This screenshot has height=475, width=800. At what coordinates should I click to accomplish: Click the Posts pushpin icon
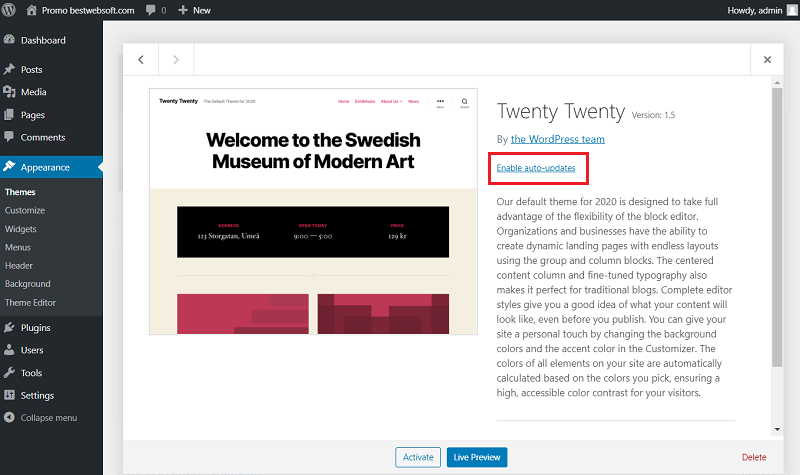9,69
